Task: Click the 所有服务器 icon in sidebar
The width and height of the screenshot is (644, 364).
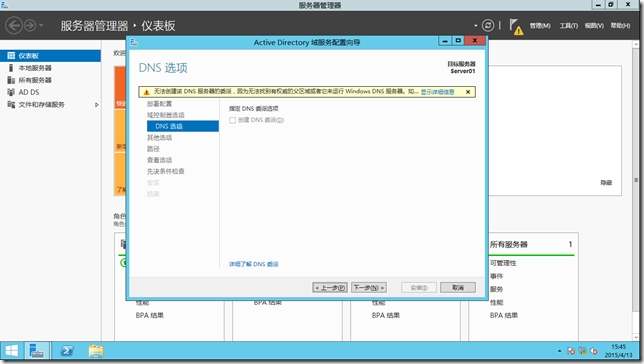Action: 11,80
